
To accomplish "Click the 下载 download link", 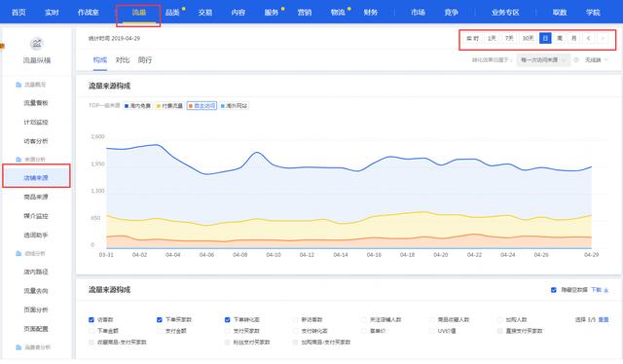I will pyautogui.click(x=596, y=290).
